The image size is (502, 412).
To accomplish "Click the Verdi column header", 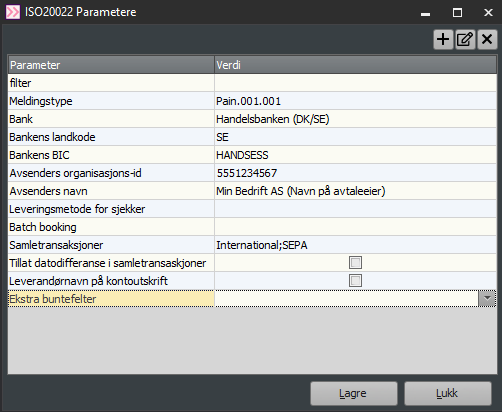I will pyautogui.click(x=355, y=65).
